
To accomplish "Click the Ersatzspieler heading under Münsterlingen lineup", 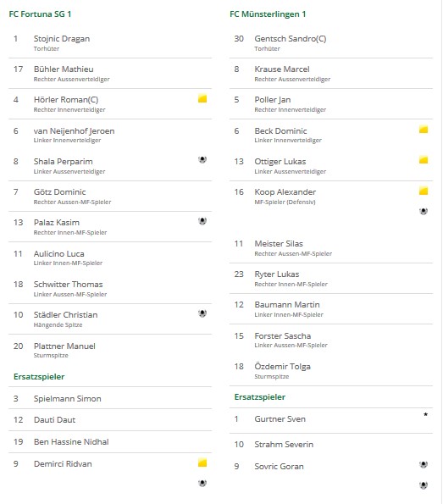I will point(260,397).
